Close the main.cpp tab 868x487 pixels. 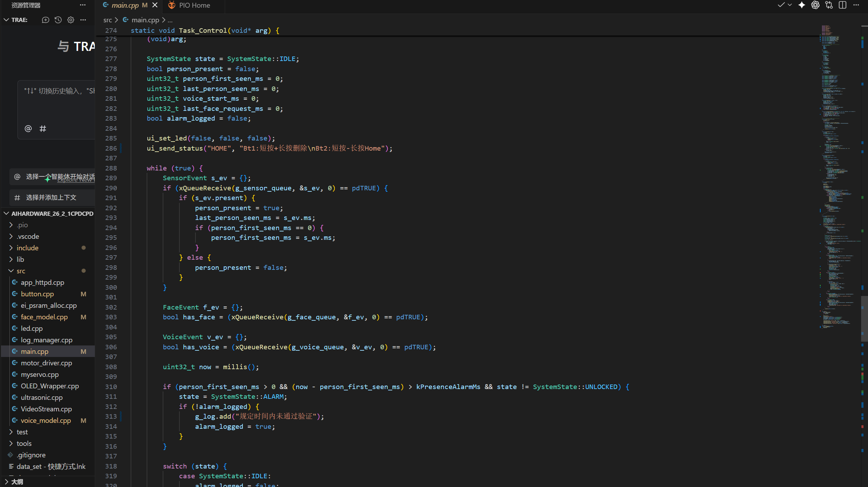click(x=155, y=5)
